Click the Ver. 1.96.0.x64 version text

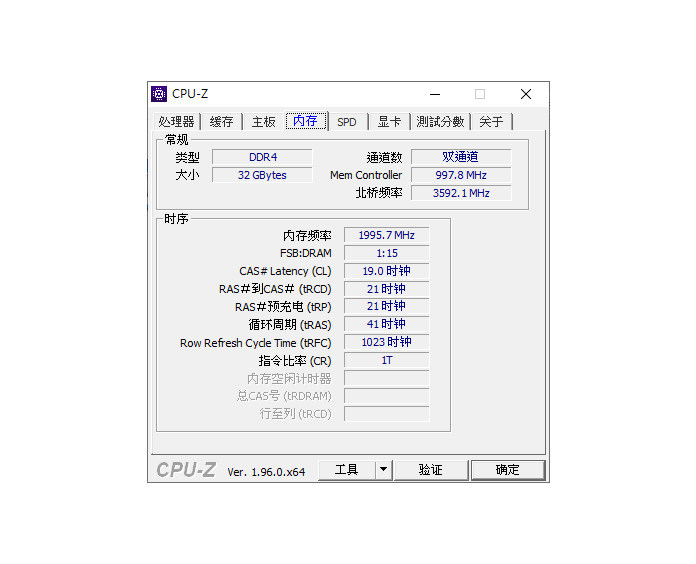266,472
